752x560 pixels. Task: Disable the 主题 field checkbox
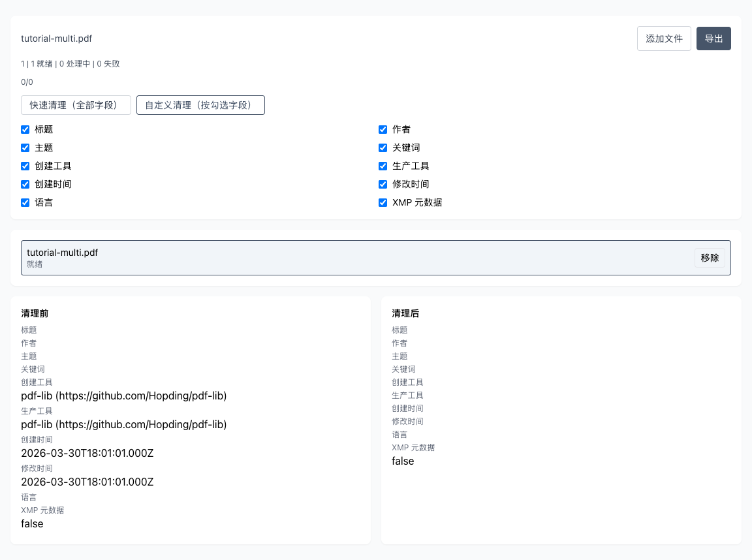pos(25,148)
